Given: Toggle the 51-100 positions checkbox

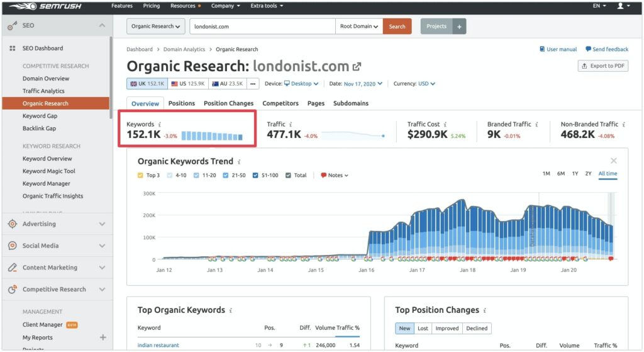Looking at the screenshot, I should [255, 175].
